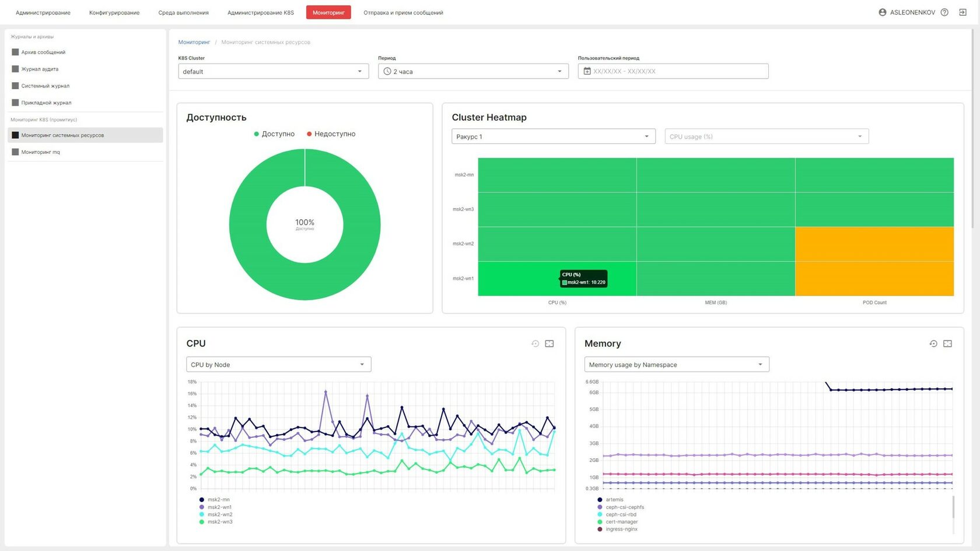Open the CPU by Node dropdown
Viewport: 980px width, 551px height.
click(x=279, y=364)
